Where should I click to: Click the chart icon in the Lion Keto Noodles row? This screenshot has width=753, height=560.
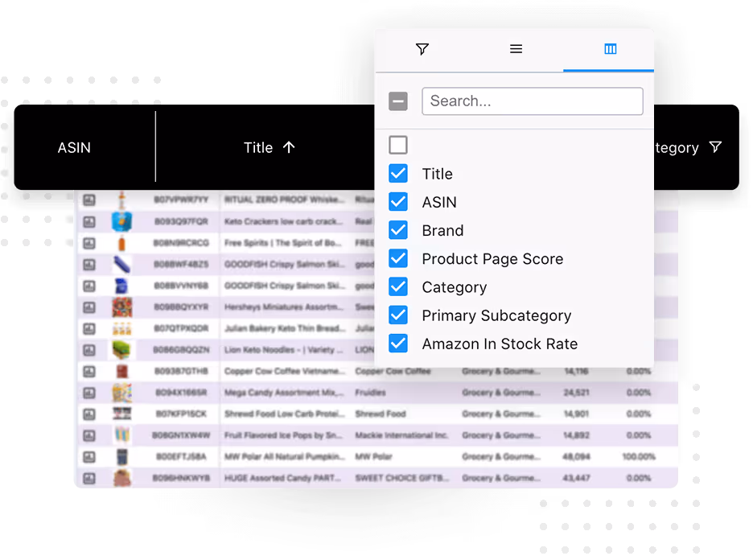tap(89, 350)
